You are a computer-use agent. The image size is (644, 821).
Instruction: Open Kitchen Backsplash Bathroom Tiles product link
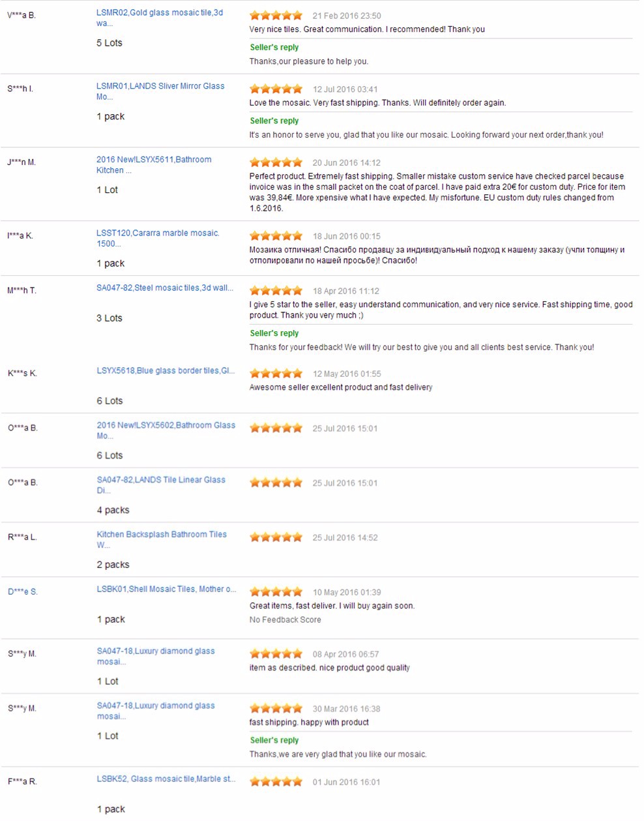tap(162, 534)
